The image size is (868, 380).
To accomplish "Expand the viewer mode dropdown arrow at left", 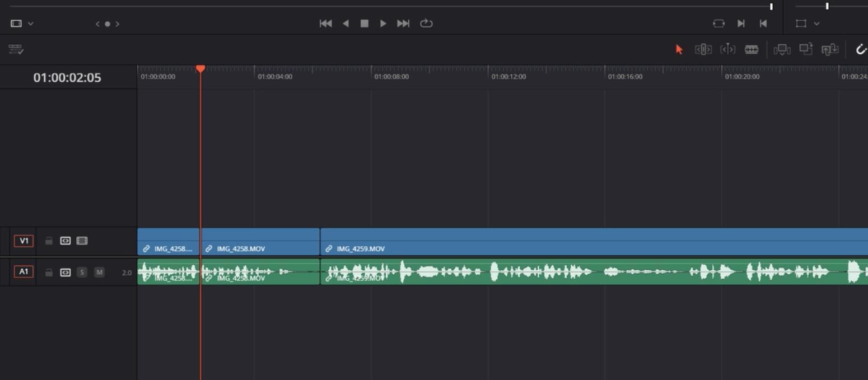I will (31, 24).
